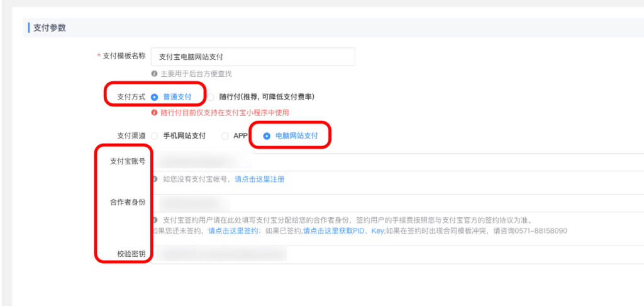This screenshot has height=306, width=644.
Task: Click info icon beside 支付宝签约用户请在此处
Action: [x=155, y=220]
